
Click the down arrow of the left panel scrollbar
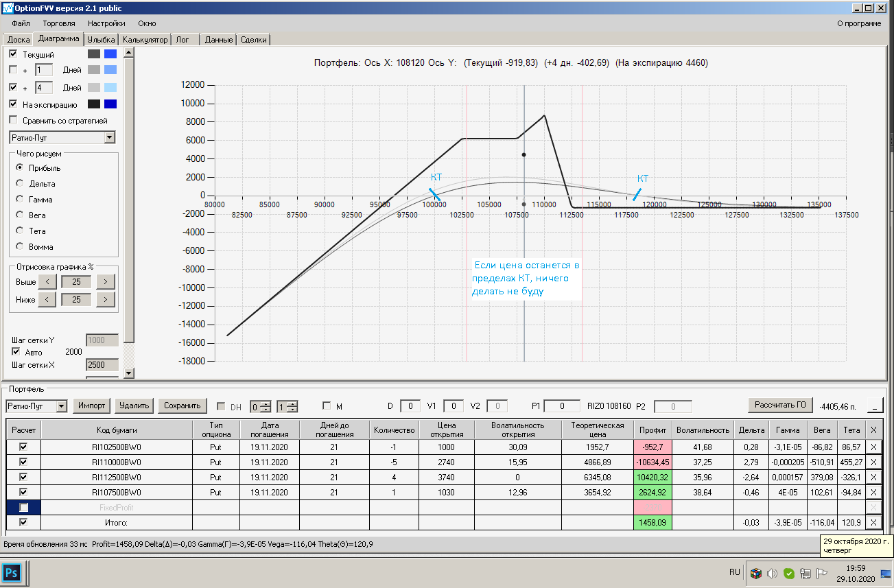pos(129,373)
